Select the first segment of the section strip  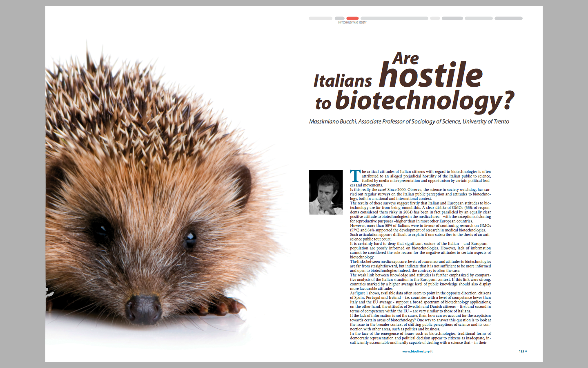pos(321,18)
